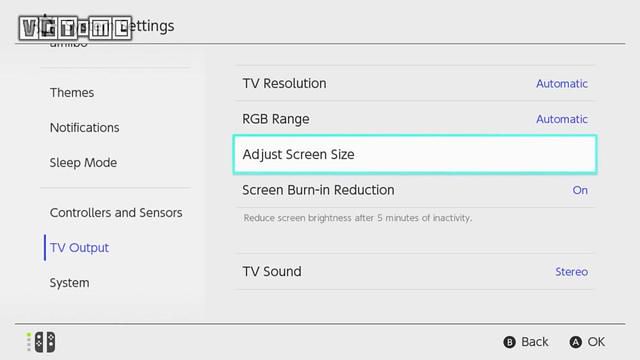Open the System settings category

[x=69, y=283]
